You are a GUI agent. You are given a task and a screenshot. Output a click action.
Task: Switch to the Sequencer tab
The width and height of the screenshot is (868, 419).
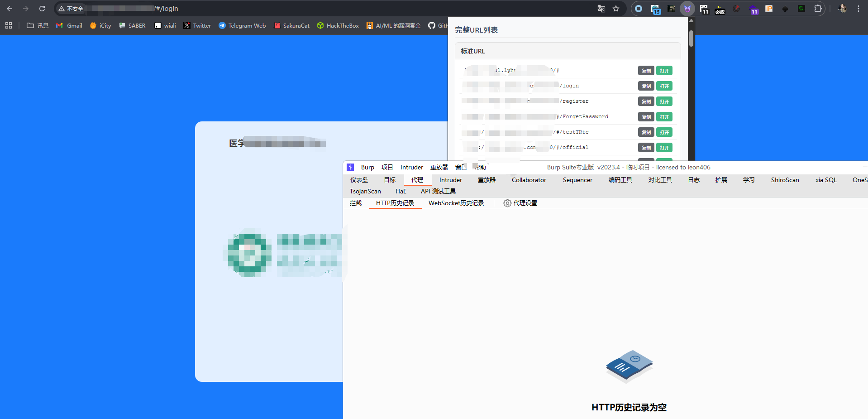[x=577, y=180]
